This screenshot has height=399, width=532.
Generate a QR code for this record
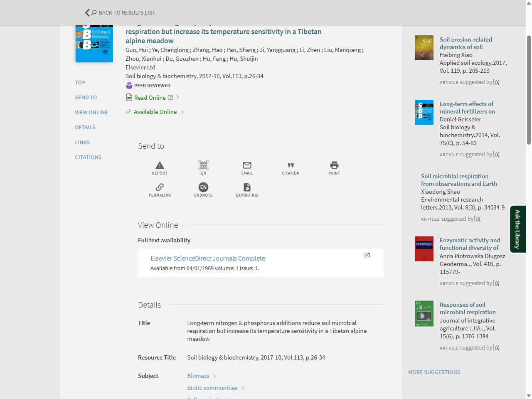[x=203, y=165]
